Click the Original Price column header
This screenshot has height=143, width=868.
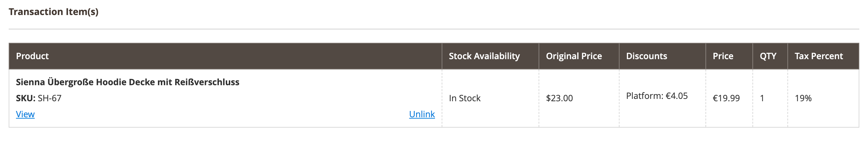pyautogui.click(x=574, y=56)
